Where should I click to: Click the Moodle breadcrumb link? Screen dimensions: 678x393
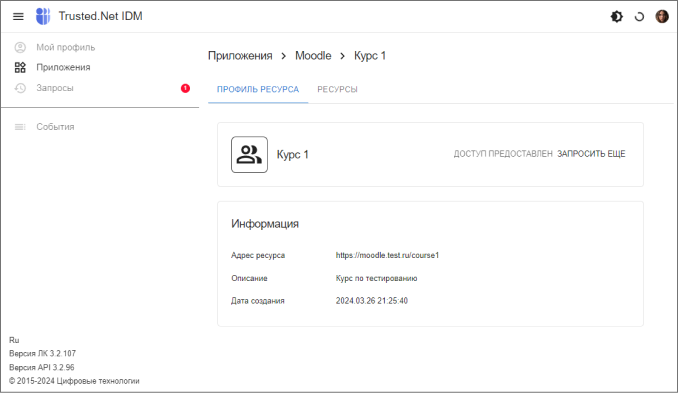coord(313,56)
